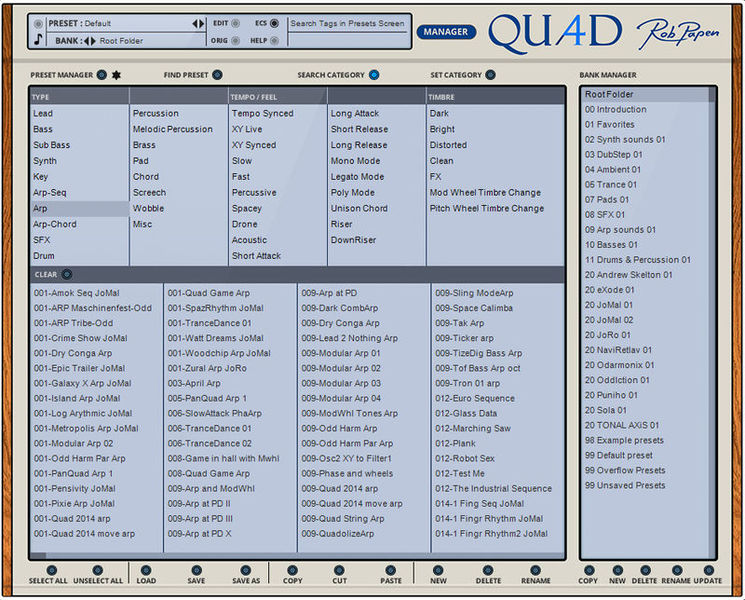The width and height of the screenshot is (745, 600).
Task: Click the previous/next BANK arrows
Action: [x=90, y=41]
